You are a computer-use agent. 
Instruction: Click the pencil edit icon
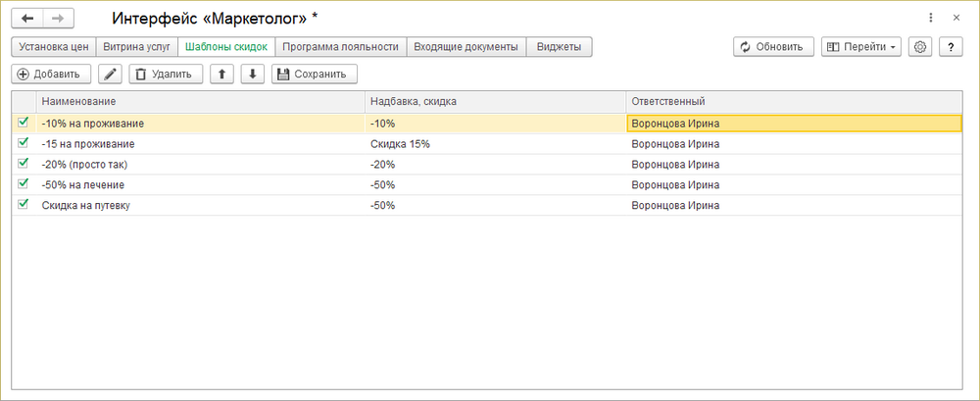[x=111, y=74]
